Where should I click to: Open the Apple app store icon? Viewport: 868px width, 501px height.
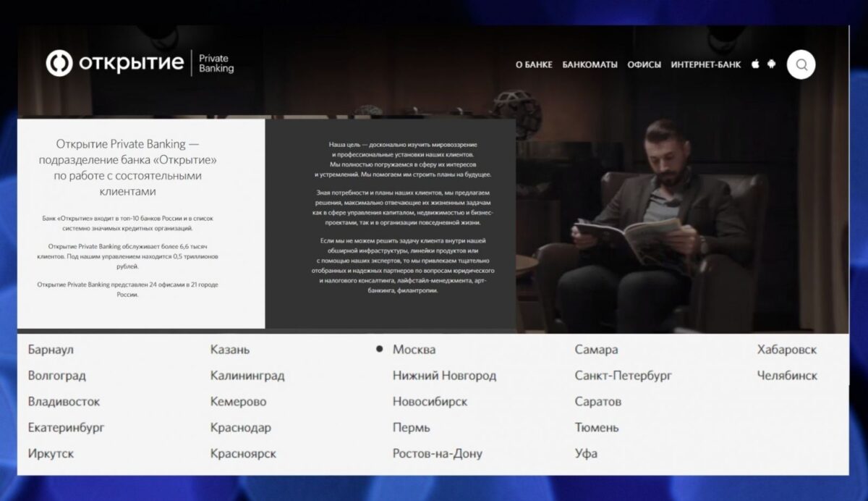755,64
